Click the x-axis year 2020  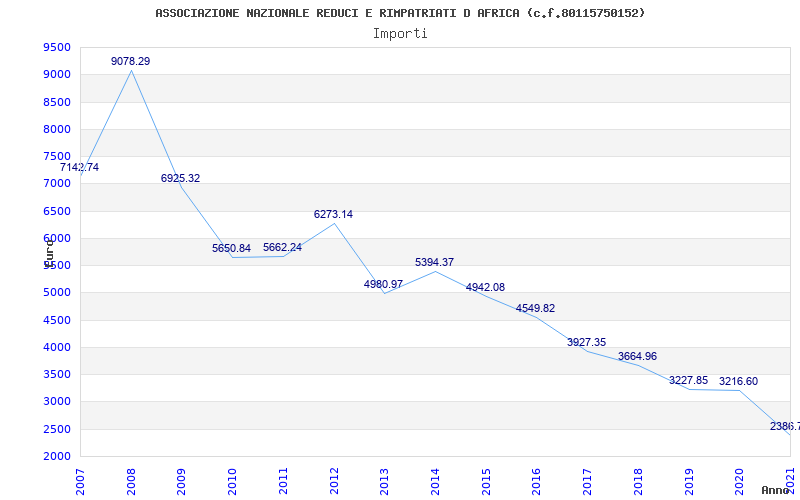click(x=739, y=481)
